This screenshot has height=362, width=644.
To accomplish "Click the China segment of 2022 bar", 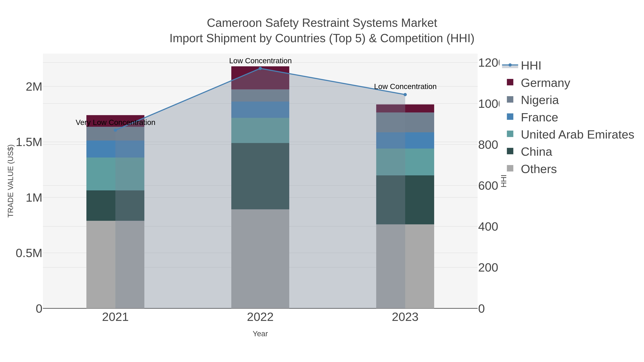I will click(x=260, y=176).
